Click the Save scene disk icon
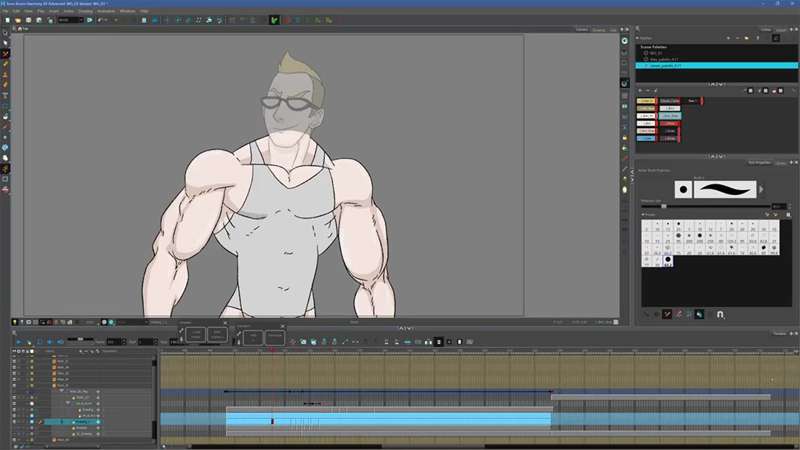800x450 pixels. pyautogui.click(x=29, y=20)
